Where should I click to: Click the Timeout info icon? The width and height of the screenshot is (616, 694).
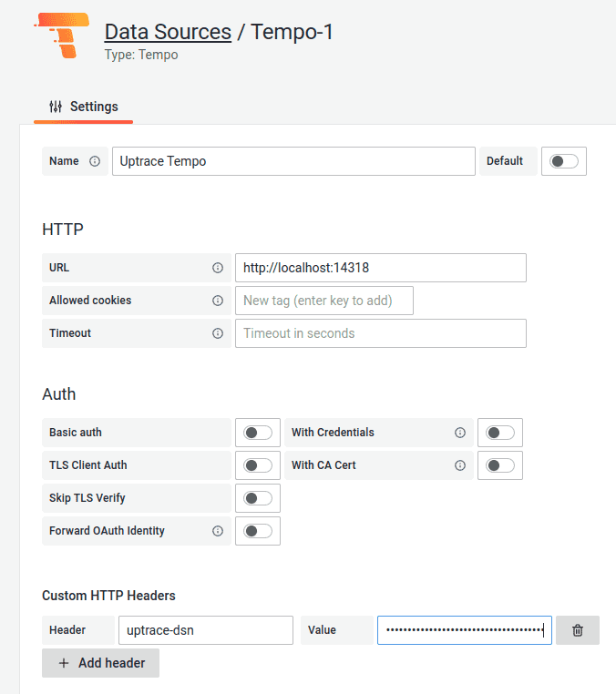pos(218,333)
